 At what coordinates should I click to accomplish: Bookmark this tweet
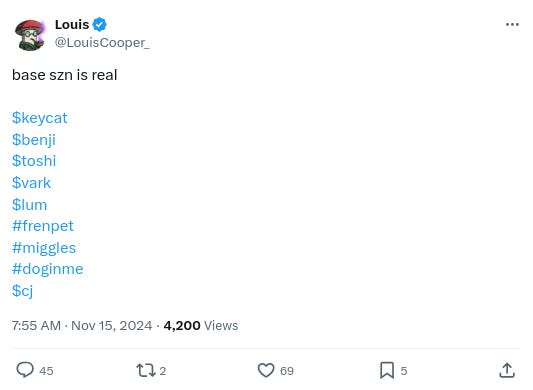click(x=387, y=370)
